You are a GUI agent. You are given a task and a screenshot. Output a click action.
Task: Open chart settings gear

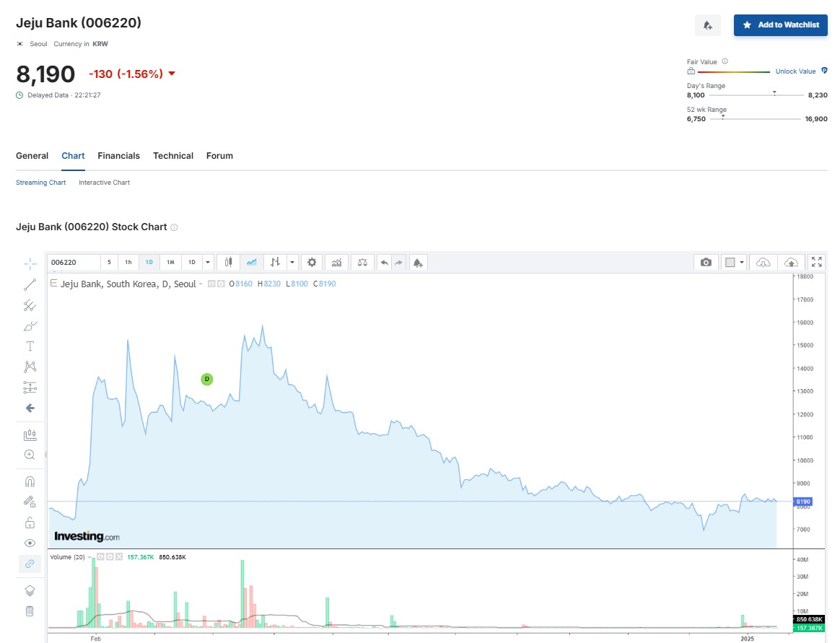tap(312, 262)
